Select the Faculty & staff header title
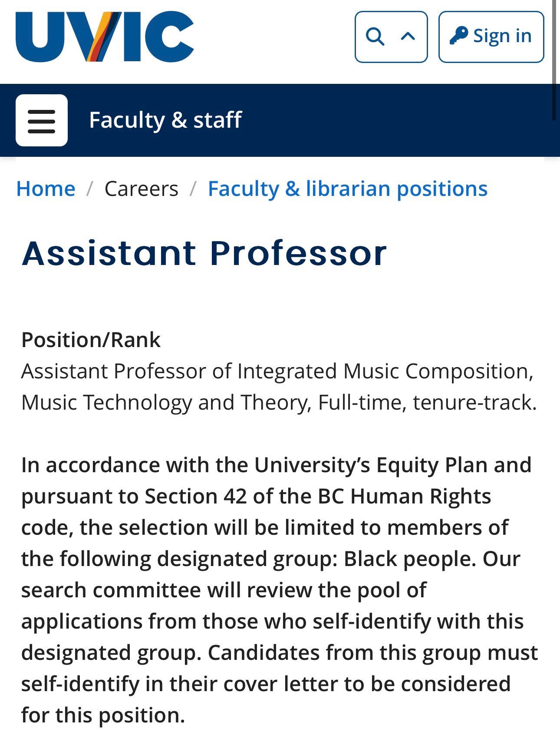The image size is (560, 755). (x=165, y=120)
